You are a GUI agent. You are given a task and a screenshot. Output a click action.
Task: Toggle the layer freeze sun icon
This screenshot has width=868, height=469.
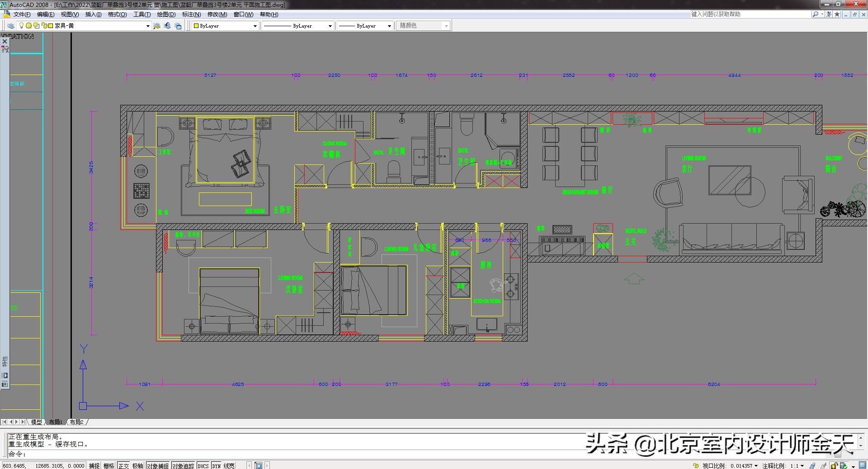(x=28, y=26)
